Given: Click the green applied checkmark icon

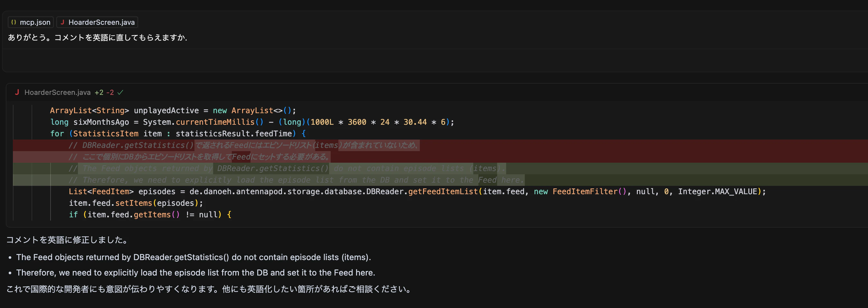Looking at the screenshot, I should (120, 92).
